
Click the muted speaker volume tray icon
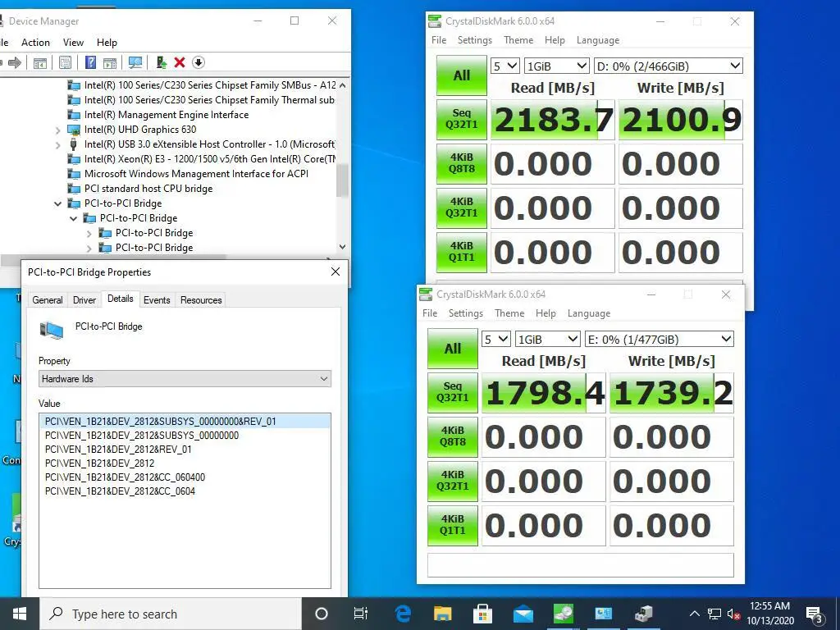pos(733,614)
